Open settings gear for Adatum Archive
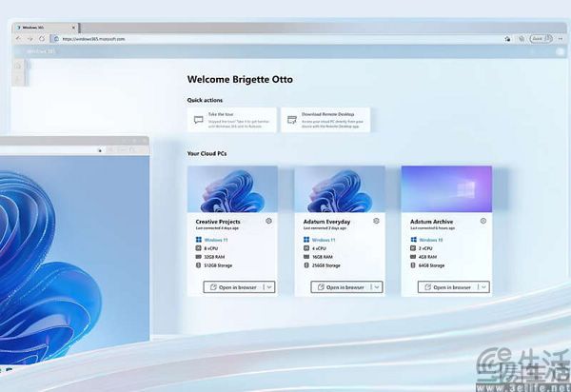This screenshot has width=571, height=392. 483,221
